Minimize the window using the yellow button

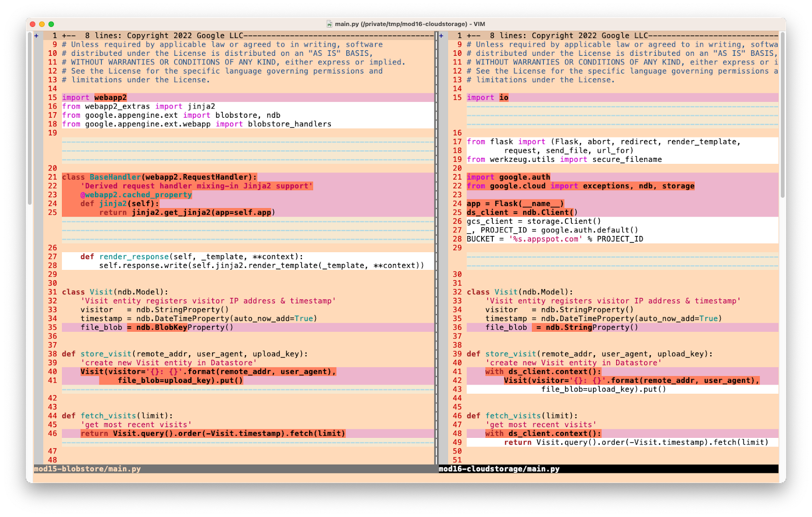click(42, 24)
